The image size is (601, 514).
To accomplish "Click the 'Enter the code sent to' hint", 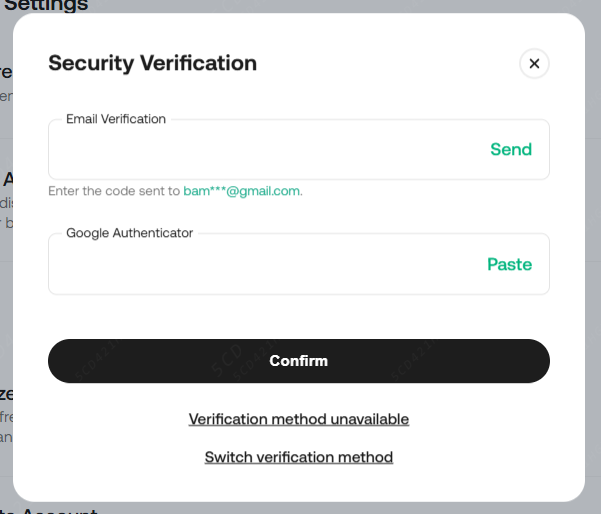I will (x=114, y=190).
